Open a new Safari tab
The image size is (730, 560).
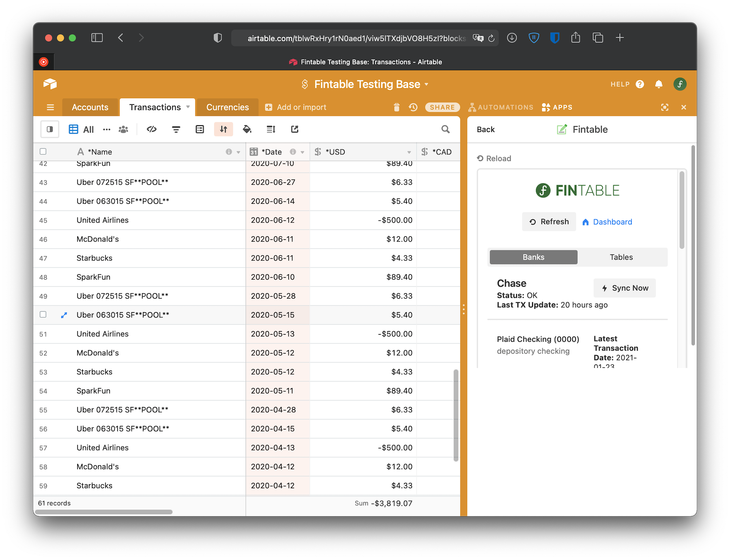point(620,38)
